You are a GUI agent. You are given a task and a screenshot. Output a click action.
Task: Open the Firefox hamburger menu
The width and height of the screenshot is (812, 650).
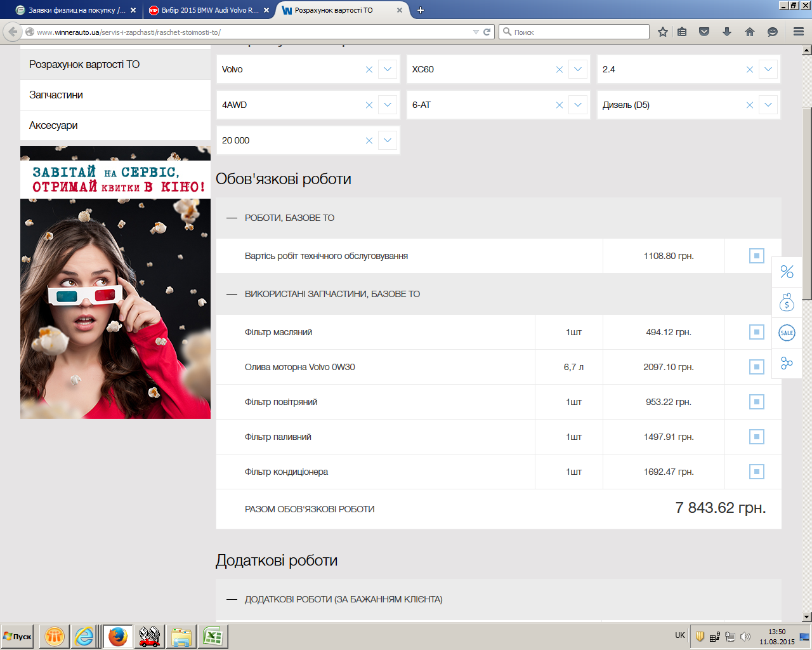tap(799, 32)
